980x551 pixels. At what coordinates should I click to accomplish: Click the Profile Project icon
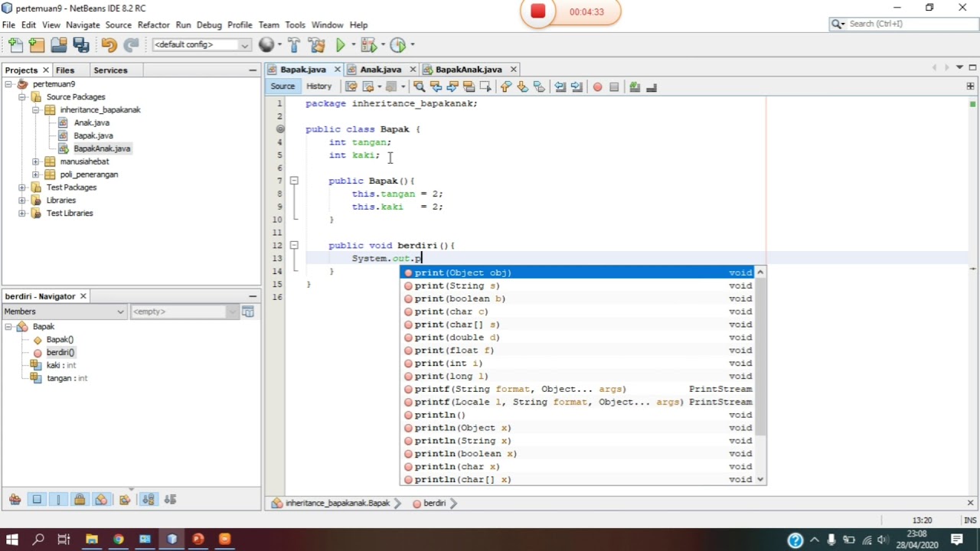(x=397, y=45)
